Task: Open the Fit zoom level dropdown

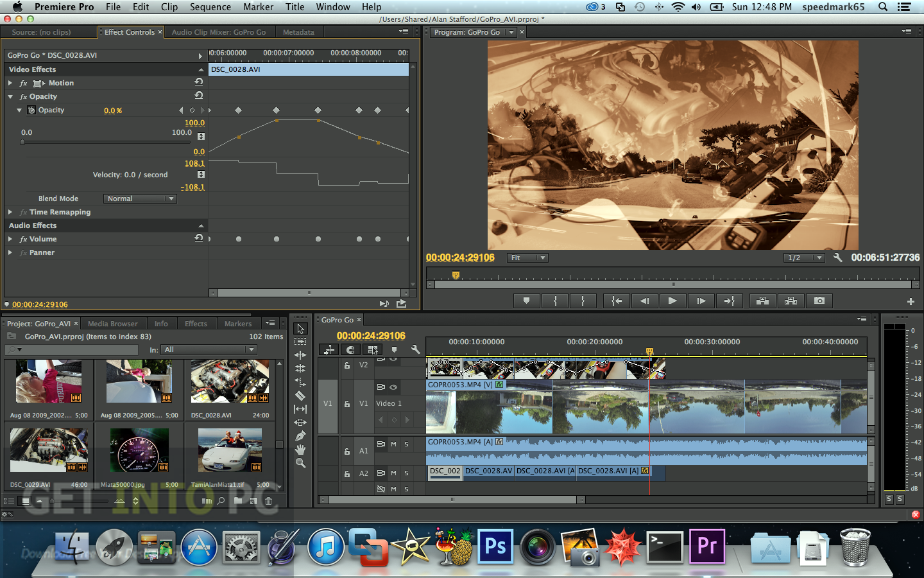Action: pyautogui.click(x=527, y=258)
